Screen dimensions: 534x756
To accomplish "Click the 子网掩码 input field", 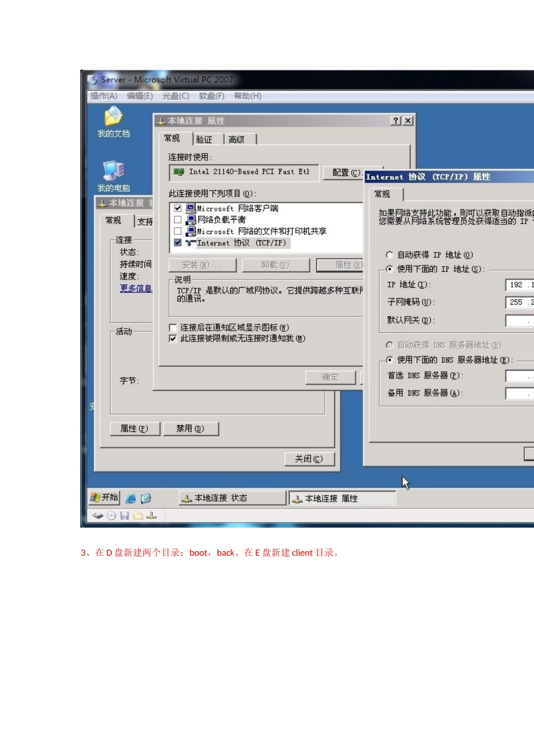I will point(520,303).
